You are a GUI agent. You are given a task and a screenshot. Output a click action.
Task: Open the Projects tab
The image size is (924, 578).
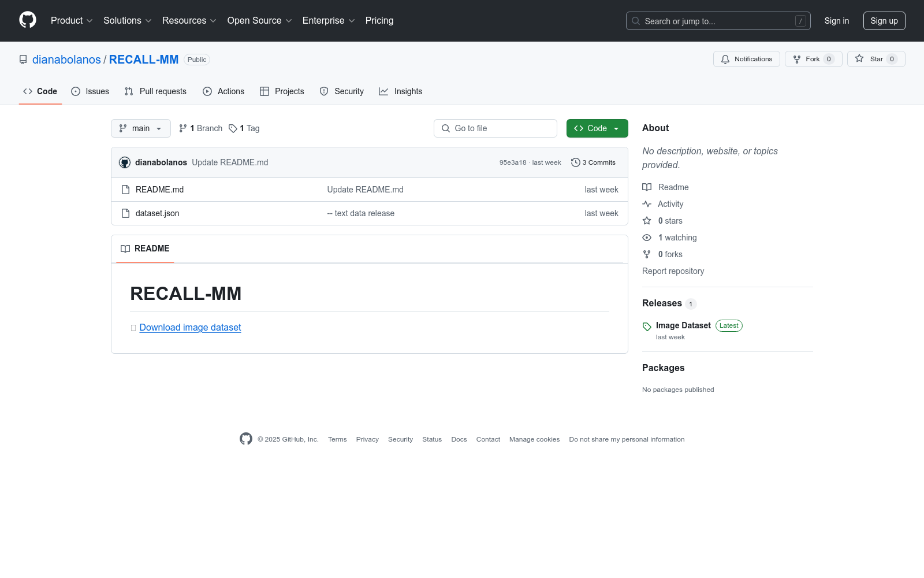tap(282, 91)
